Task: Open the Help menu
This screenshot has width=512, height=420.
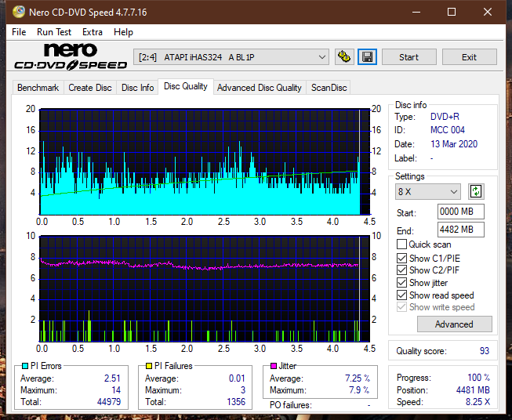Action: [x=123, y=32]
